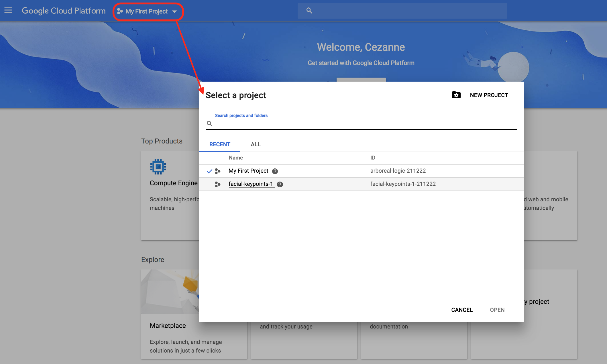
Task: Open help for facial-keypoints-1 project
Action: pos(280,184)
